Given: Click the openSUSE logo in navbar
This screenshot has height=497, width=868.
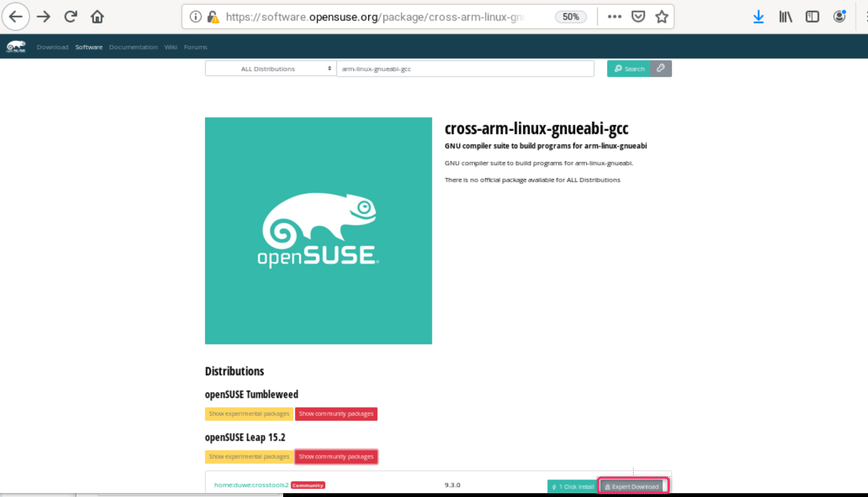Looking at the screenshot, I should (16, 47).
